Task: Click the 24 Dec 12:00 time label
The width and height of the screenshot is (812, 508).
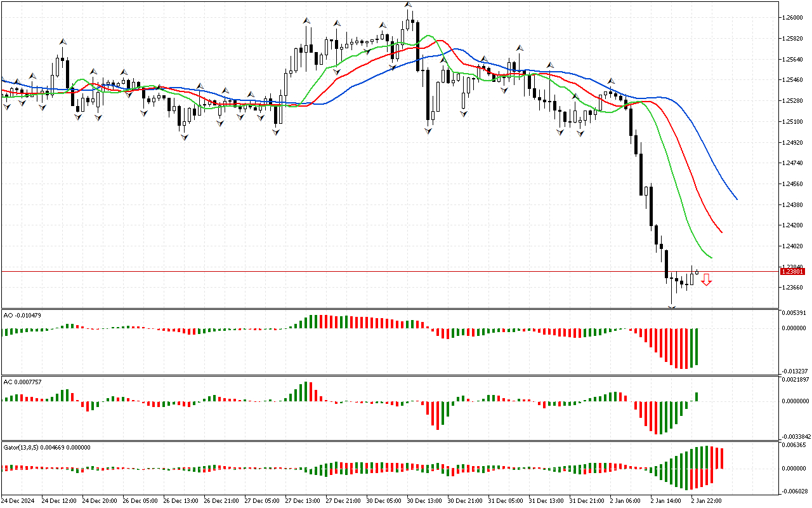Action: click(x=59, y=501)
